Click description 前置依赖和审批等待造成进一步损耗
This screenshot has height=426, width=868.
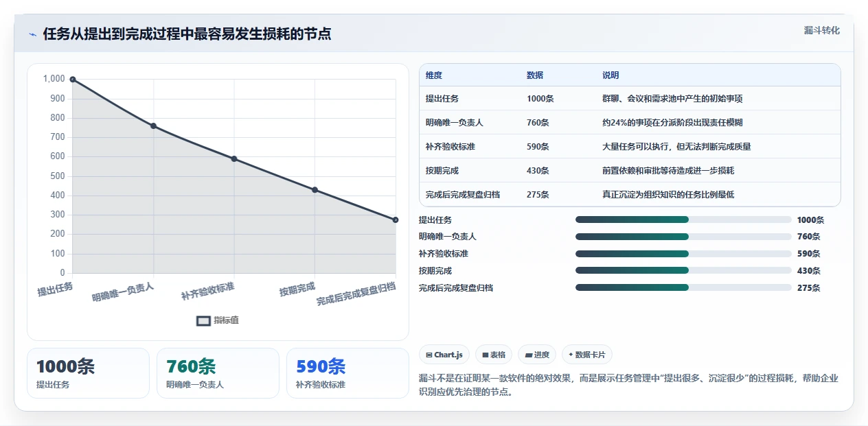tap(668, 171)
